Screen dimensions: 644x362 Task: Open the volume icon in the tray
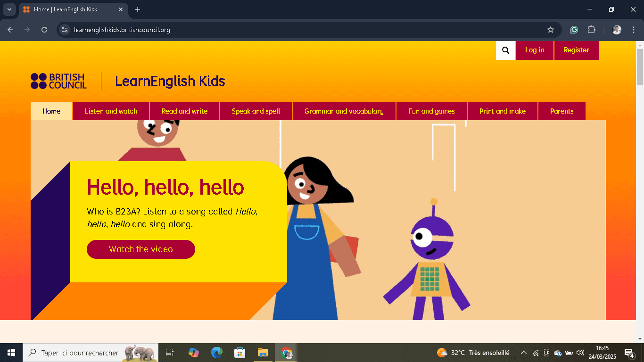coord(580,352)
